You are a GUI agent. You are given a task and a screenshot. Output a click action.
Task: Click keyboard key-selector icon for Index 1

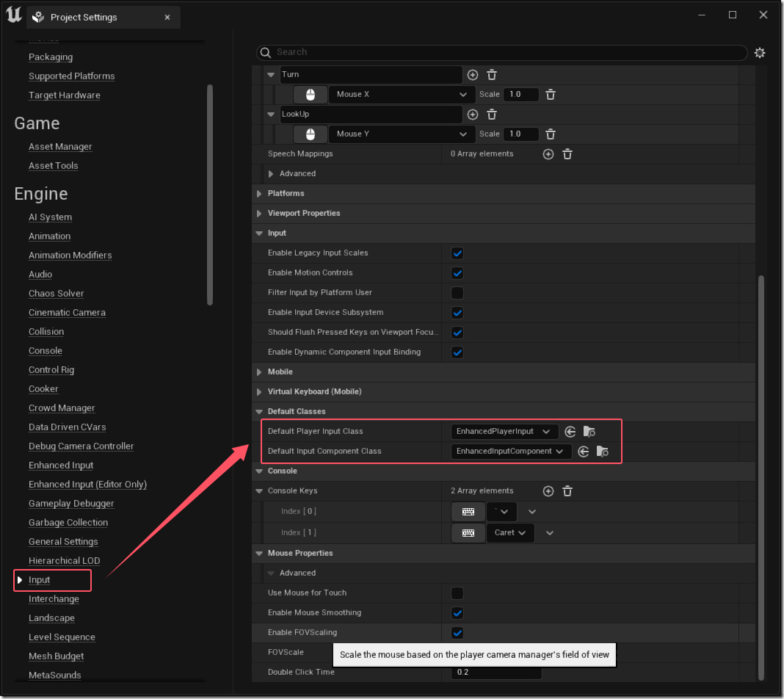(x=468, y=533)
